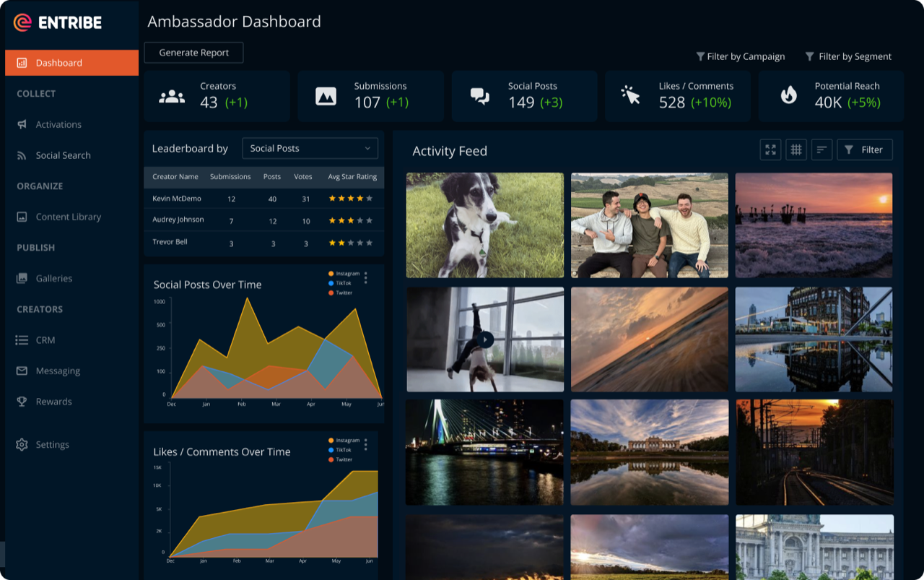This screenshot has width=924, height=580.
Task: Click Trevor Bell's star rating
Action: coord(351,243)
